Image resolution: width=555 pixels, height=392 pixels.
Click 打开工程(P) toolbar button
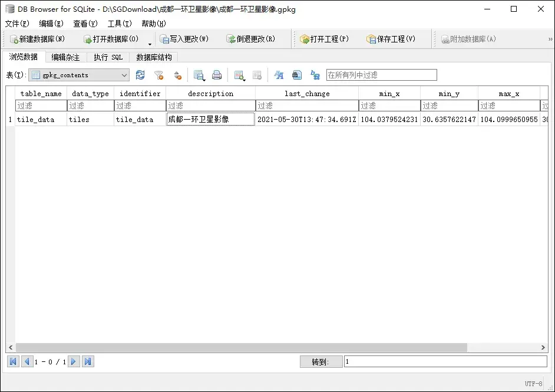[324, 39]
